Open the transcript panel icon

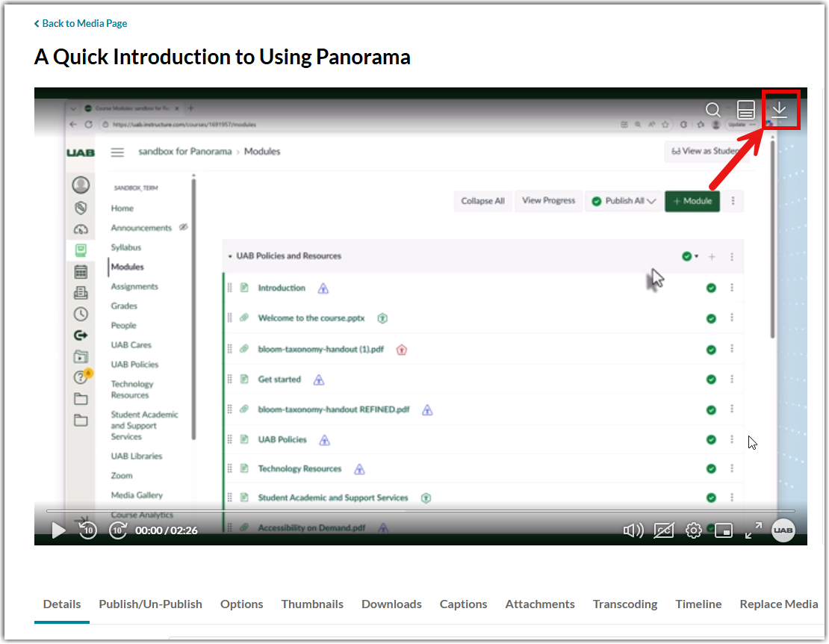click(745, 110)
